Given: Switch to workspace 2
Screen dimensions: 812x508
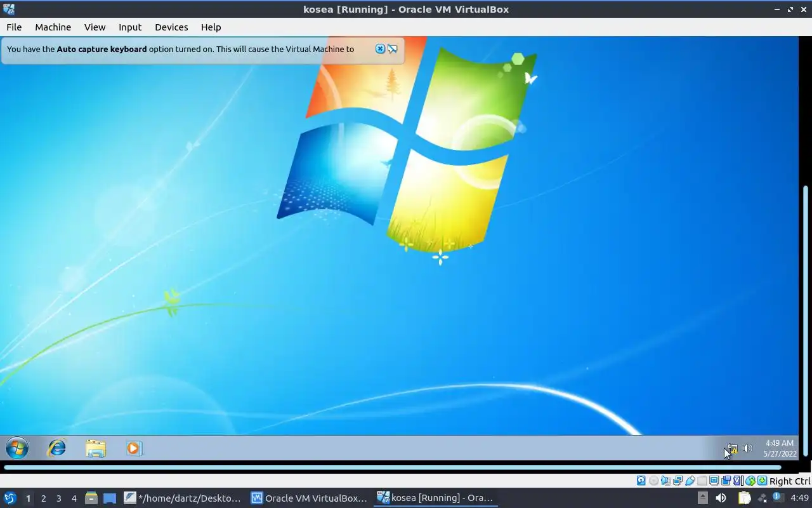Looking at the screenshot, I should 43,498.
